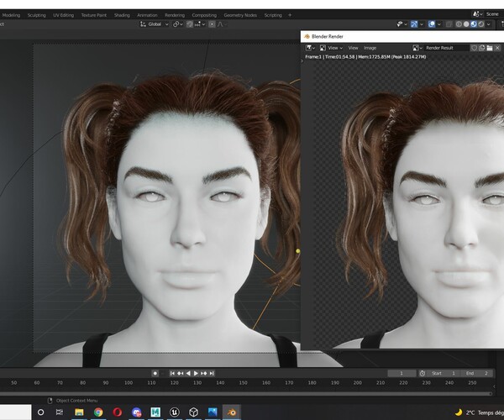Open View menu in Blender Render window
Viewport: 504px width, 420px height.
pos(353,48)
